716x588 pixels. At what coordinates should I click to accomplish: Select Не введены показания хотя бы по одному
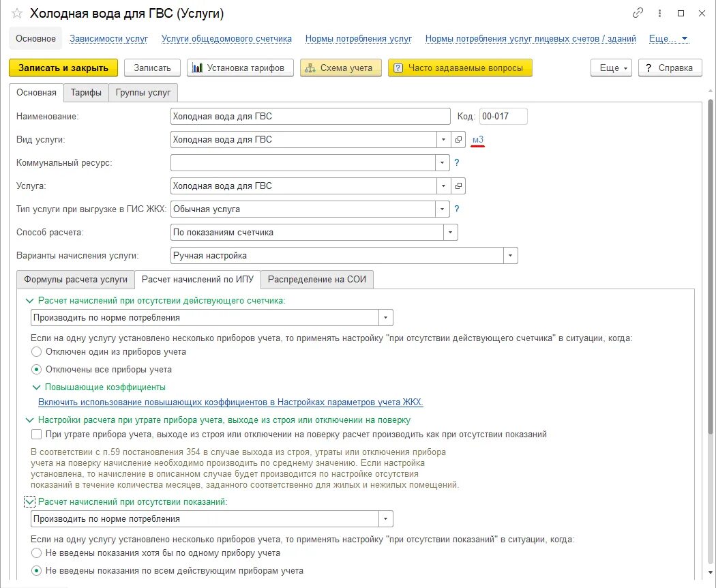(36, 553)
